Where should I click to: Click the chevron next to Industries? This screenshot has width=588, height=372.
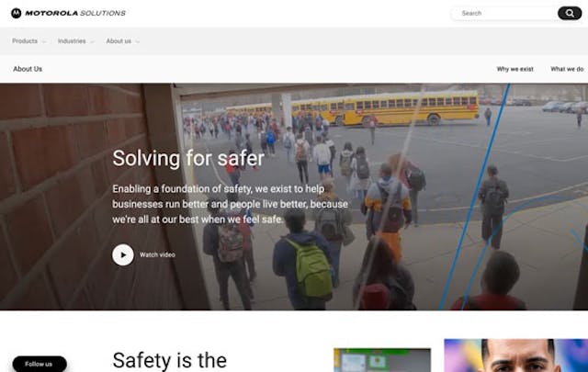tap(92, 41)
